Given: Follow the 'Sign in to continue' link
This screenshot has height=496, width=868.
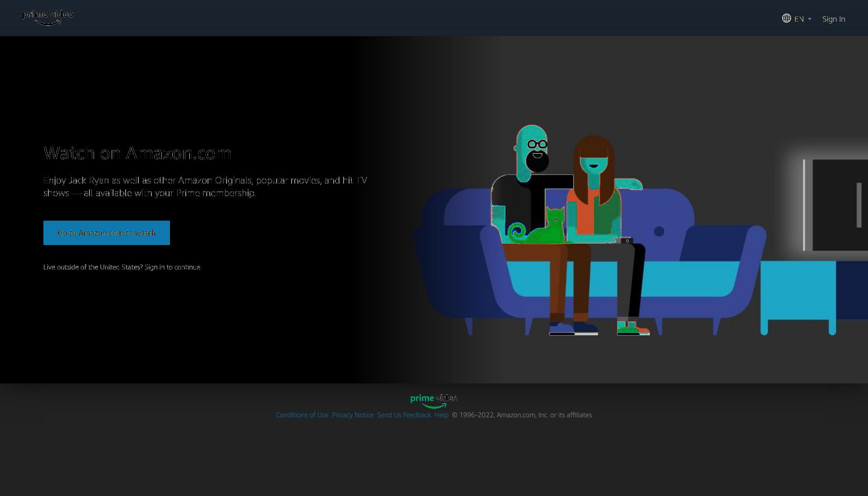Looking at the screenshot, I should tap(173, 267).
